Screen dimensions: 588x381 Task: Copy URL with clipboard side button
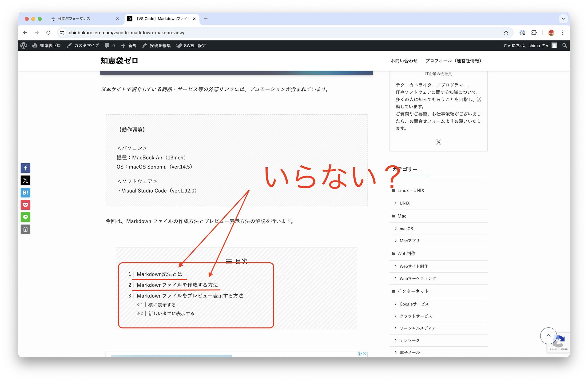25,229
